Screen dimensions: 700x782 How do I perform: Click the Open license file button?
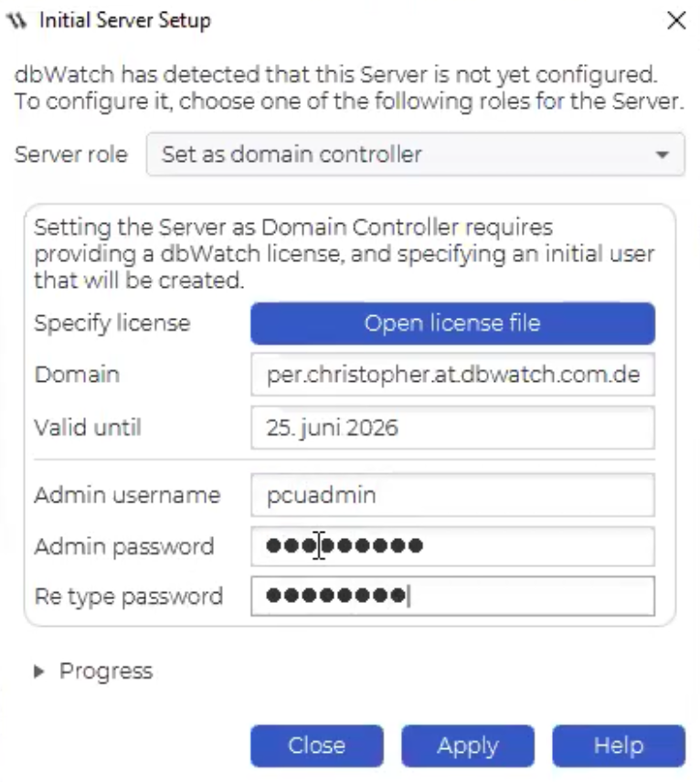point(452,323)
